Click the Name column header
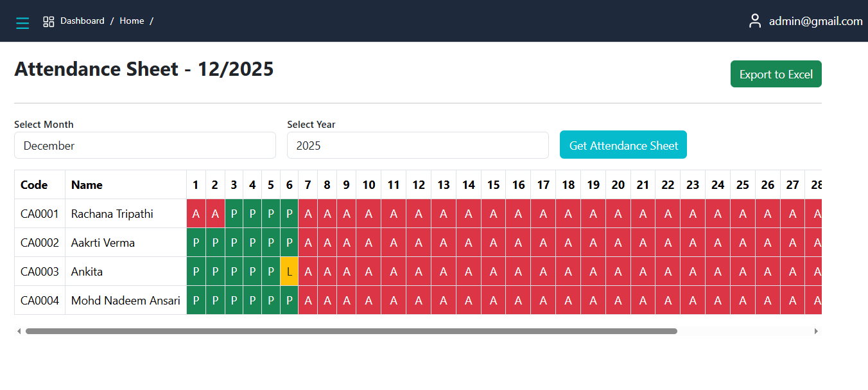 (x=87, y=185)
